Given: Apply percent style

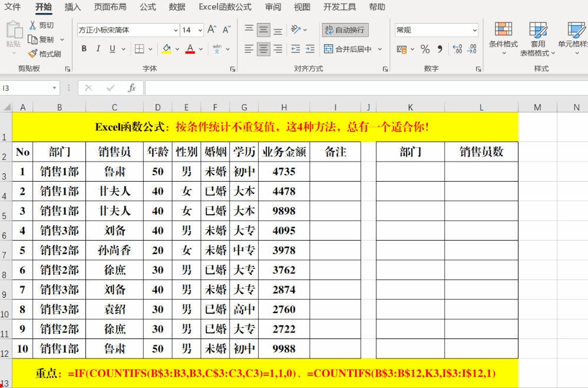Looking at the screenshot, I should tap(425, 49).
